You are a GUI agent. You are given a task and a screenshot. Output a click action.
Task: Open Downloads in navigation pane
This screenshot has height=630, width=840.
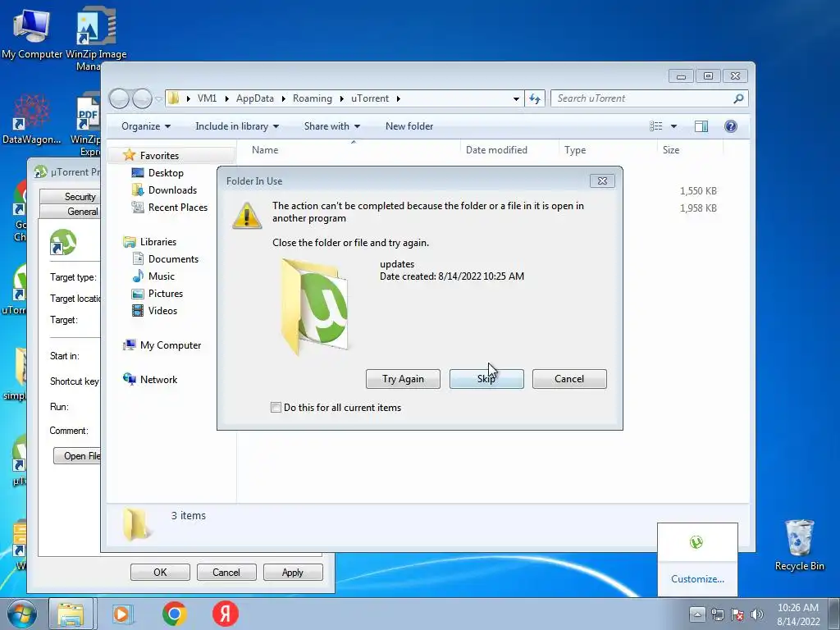pos(172,190)
